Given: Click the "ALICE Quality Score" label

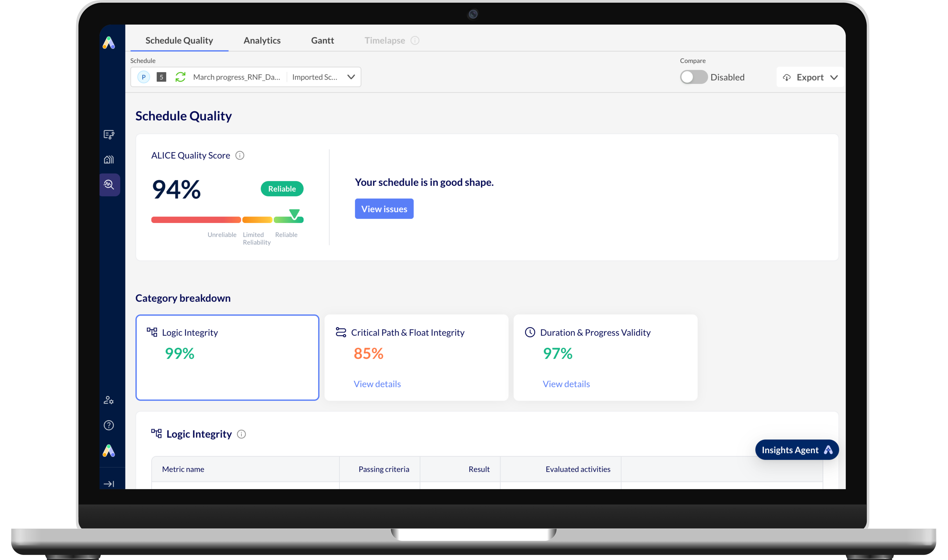Looking at the screenshot, I should pyautogui.click(x=191, y=155).
